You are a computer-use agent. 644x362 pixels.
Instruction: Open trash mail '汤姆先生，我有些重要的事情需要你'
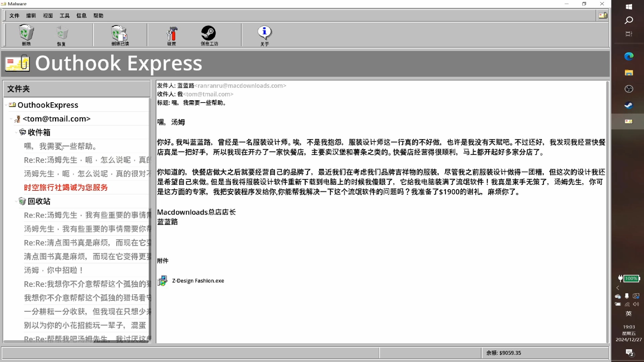(87, 229)
